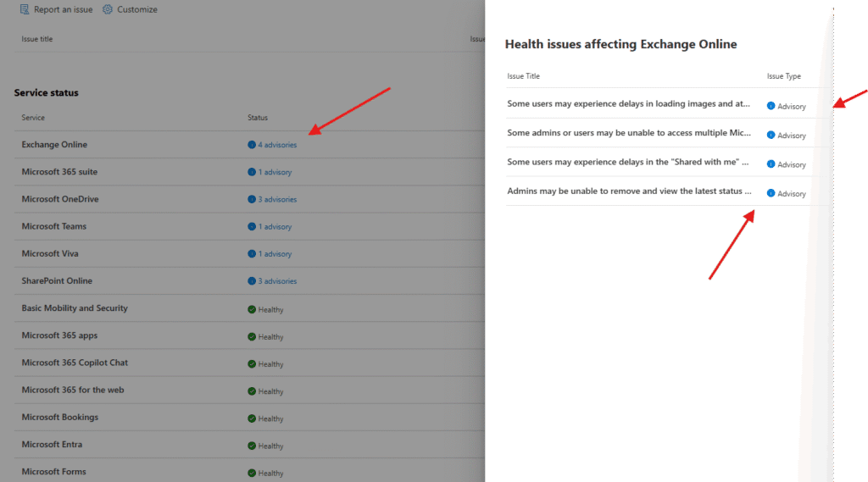Click the Service column header
Screen dimensions: 868x482
click(33, 118)
